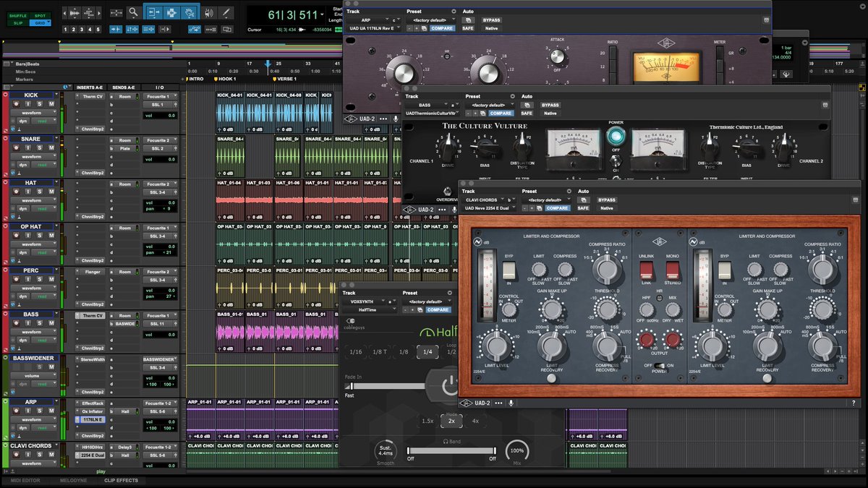Screen dimensions: 868x488
Task: Open the Grid mode dropdown arrow
Action: 48,21
